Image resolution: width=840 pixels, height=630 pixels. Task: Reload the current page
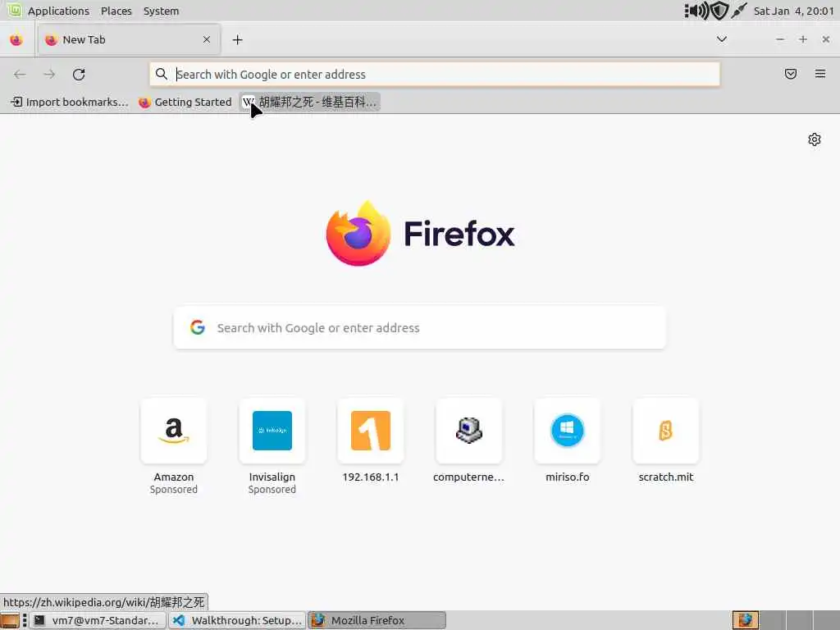79,75
